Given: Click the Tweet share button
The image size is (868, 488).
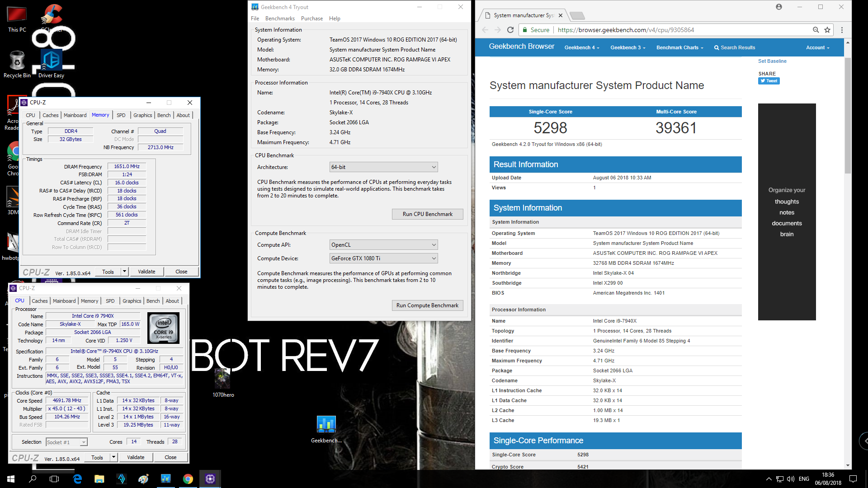Looking at the screenshot, I should (x=769, y=81).
